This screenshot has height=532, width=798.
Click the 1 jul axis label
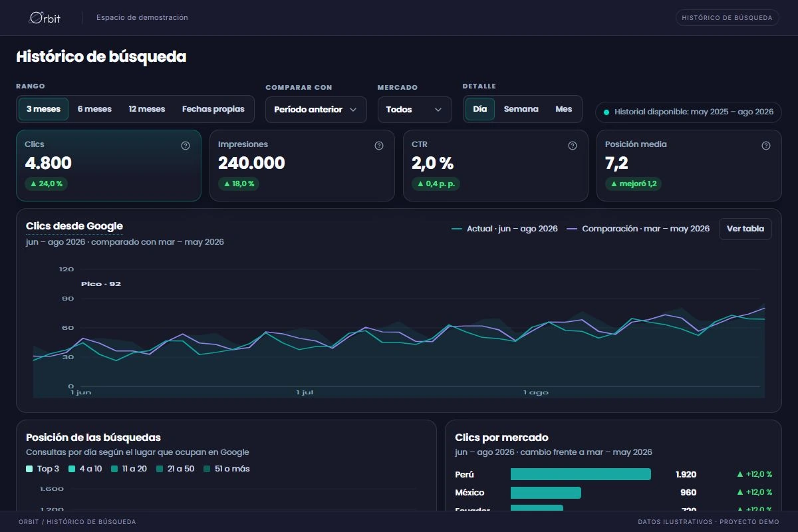coord(305,392)
